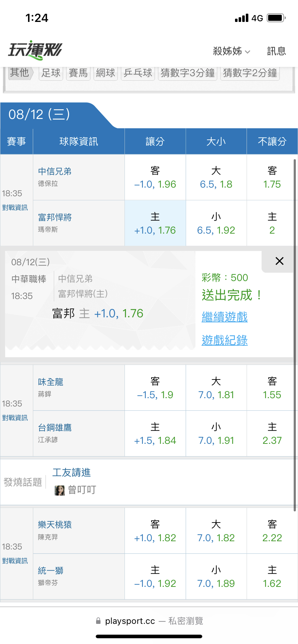Click the page scrollbar on right
The image size is (298, 644).
click(x=295, y=334)
